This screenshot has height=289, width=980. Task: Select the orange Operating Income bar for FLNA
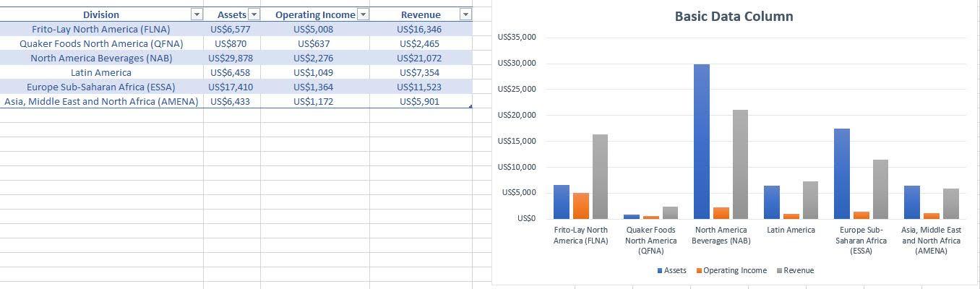(581, 206)
